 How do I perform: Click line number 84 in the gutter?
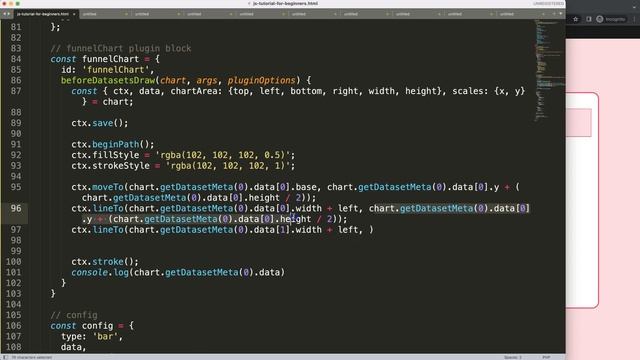(16, 59)
